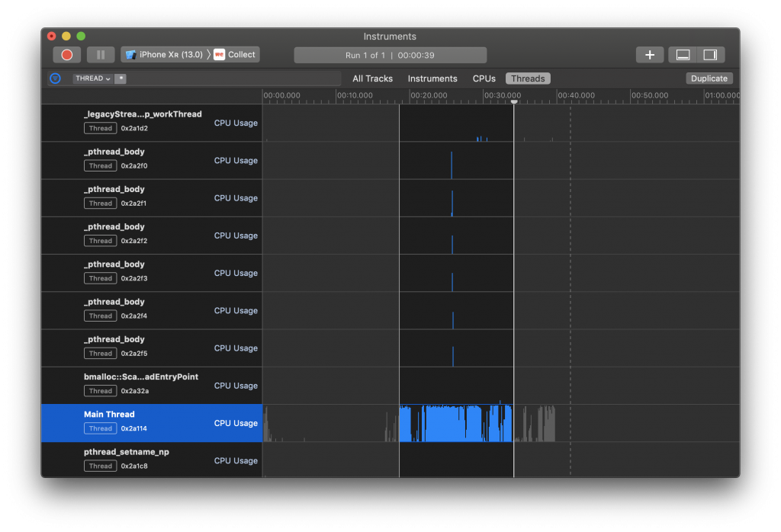Open the Collect target app selector
Viewport: 781px width, 532px height.
click(236, 55)
